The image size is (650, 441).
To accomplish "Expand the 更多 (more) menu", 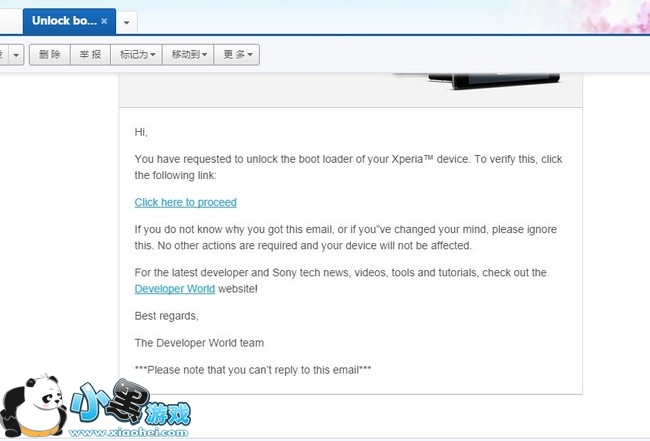I will (237, 54).
